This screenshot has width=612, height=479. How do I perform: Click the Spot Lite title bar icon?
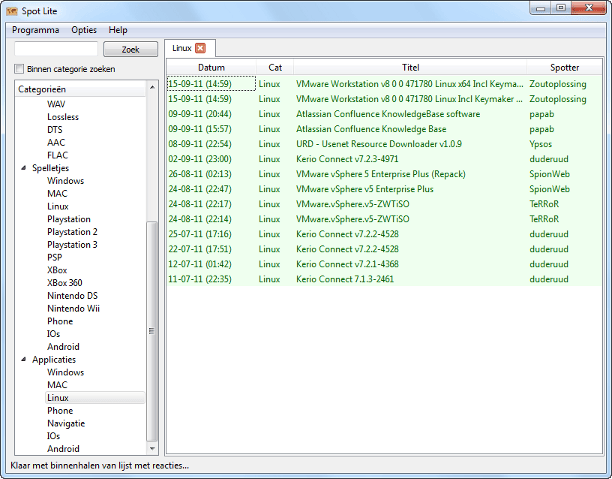pos(12,11)
